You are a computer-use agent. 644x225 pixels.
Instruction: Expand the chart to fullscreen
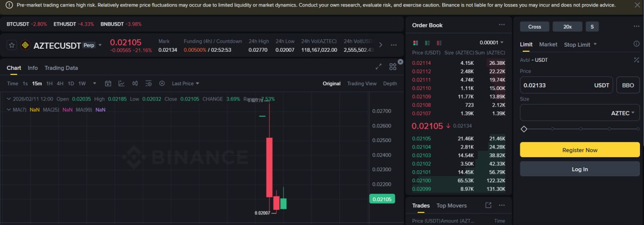[379, 66]
